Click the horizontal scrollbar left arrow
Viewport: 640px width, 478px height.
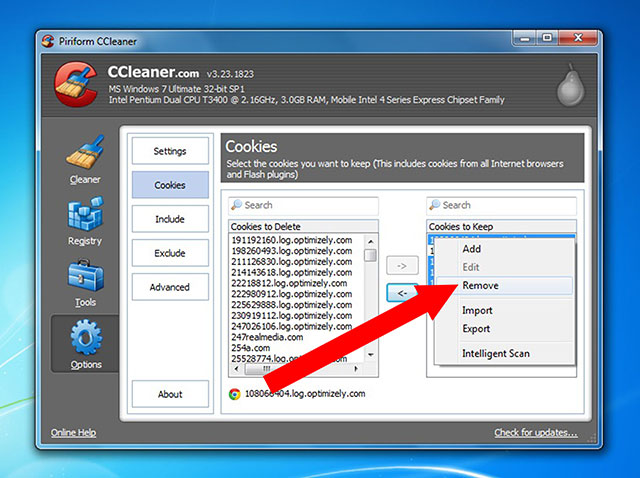click(x=237, y=369)
